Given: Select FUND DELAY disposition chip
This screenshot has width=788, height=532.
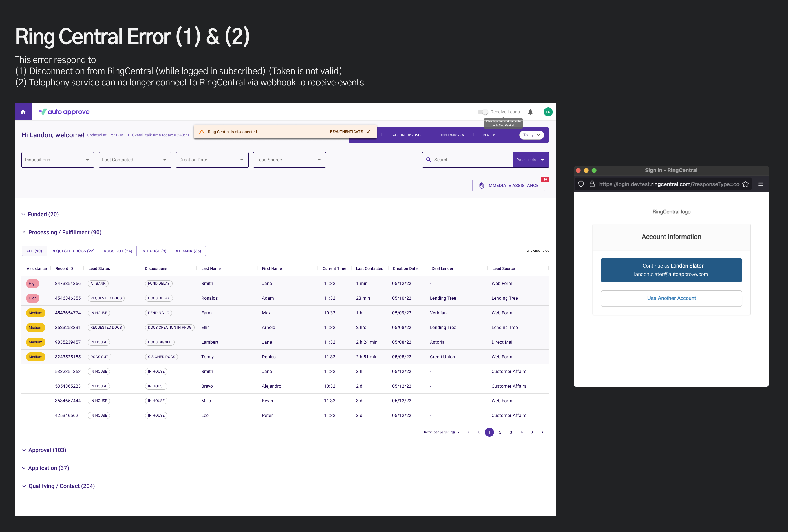Looking at the screenshot, I should 159,283.
